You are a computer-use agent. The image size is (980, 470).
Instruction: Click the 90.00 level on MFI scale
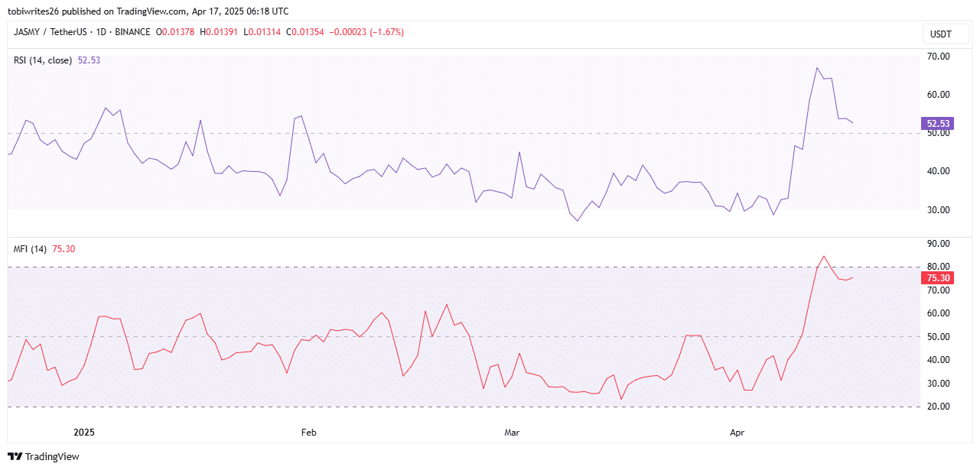click(x=938, y=244)
